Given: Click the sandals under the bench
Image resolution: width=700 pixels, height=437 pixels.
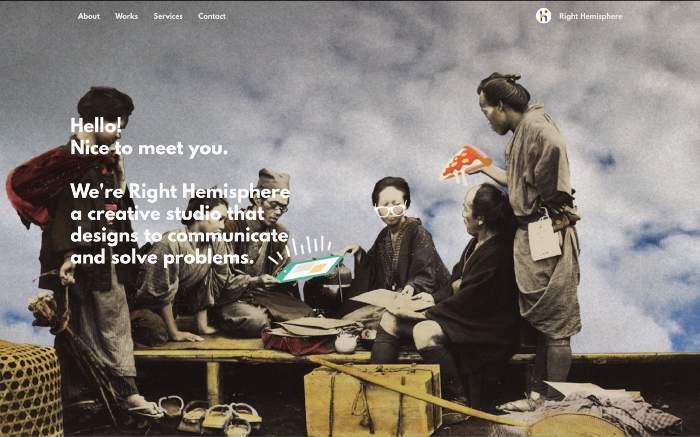Looking at the screenshot, I should click(x=210, y=415).
